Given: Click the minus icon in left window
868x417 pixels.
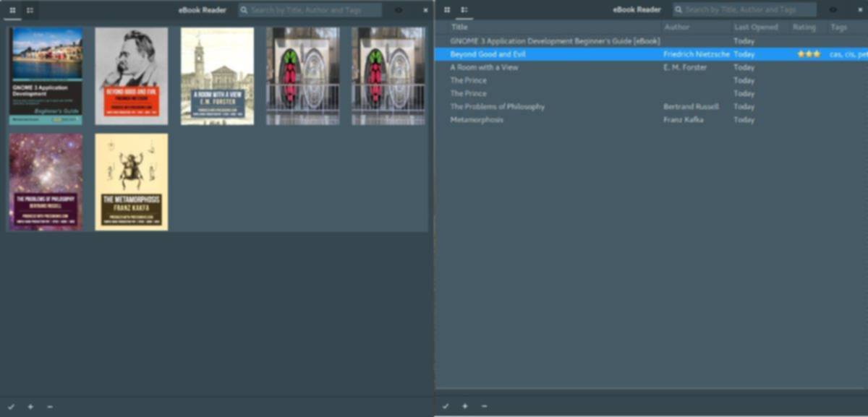Looking at the screenshot, I should point(50,407).
